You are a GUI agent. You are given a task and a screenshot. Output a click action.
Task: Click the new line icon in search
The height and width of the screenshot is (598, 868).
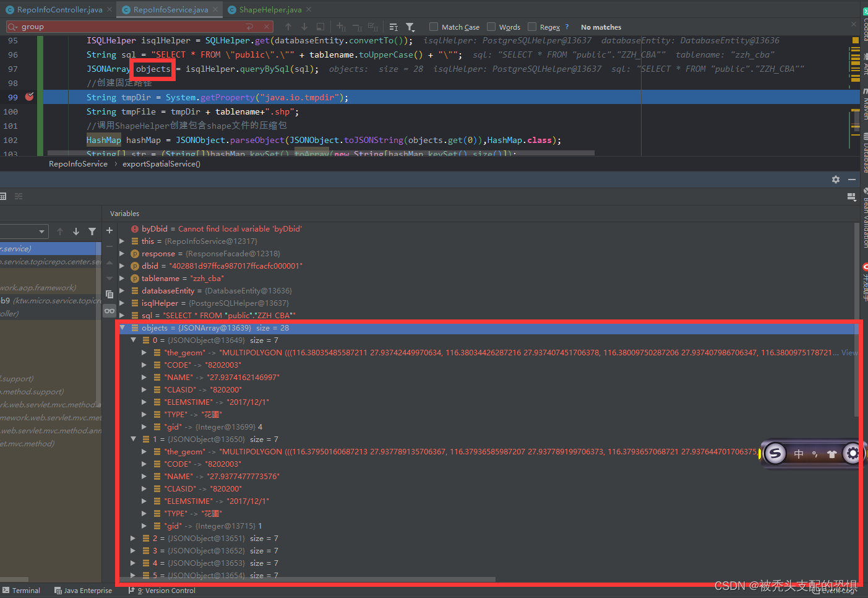tap(249, 27)
